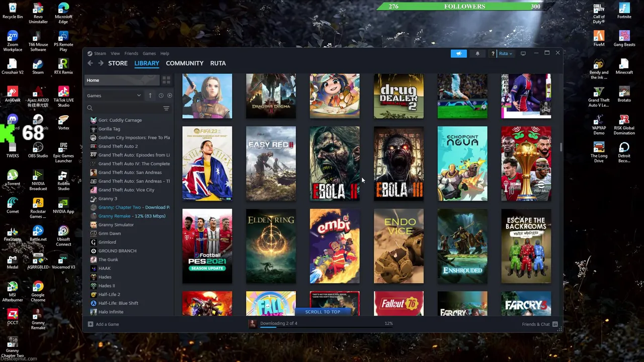Select NVIDIA App desktop icon
The height and width of the screenshot is (362, 644).
coord(63,205)
